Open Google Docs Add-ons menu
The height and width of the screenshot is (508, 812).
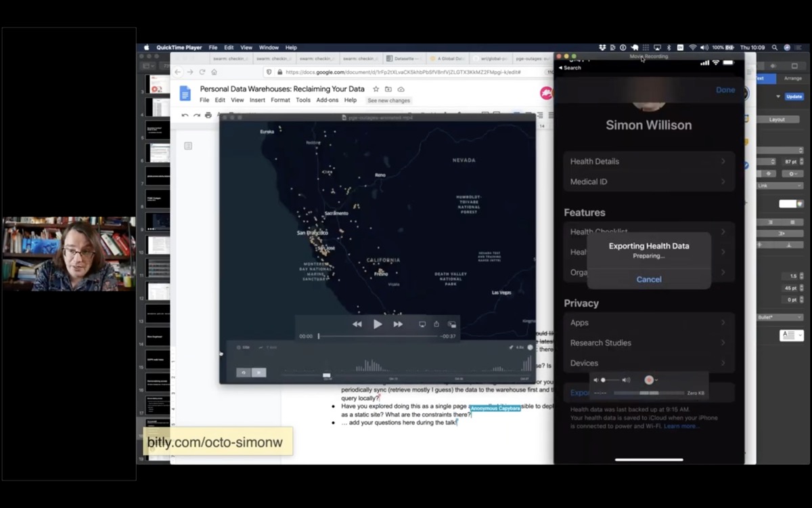click(x=328, y=100)
